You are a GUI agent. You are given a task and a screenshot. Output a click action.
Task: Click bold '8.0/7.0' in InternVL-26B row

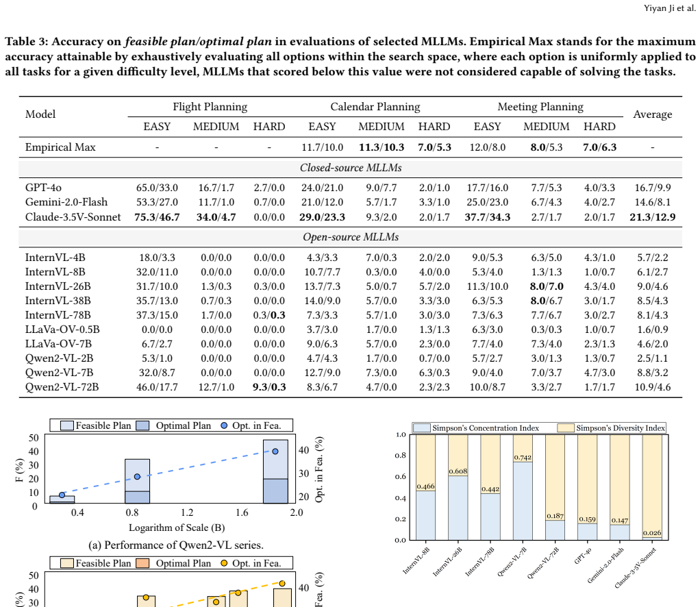[547, 286]
